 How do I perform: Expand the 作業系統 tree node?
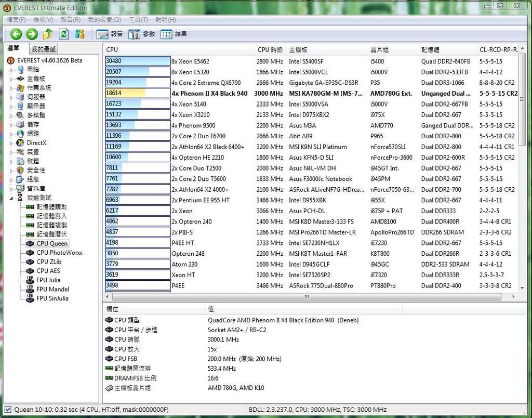tap(11, 88)
